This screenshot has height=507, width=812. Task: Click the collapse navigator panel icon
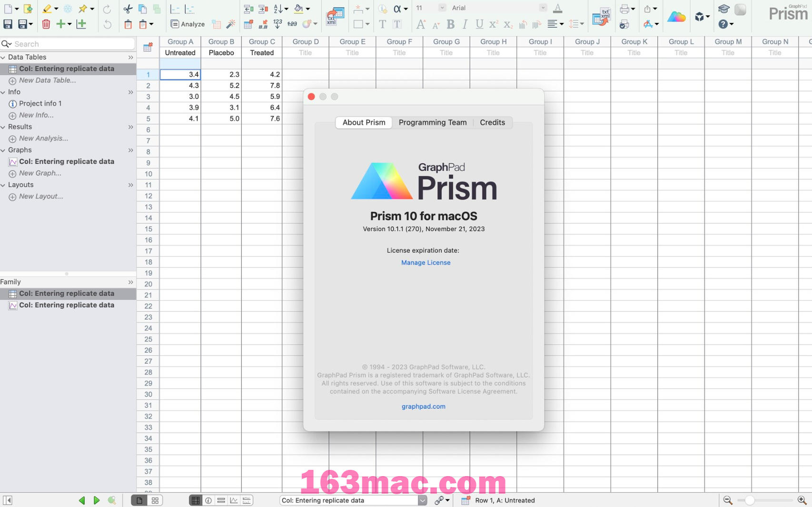click(x=8, y=500)
